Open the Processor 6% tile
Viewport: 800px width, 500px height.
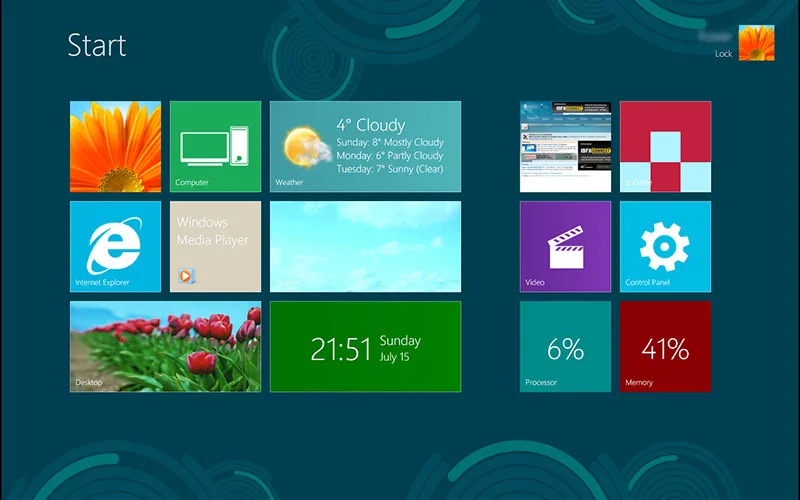click(565, 346)
